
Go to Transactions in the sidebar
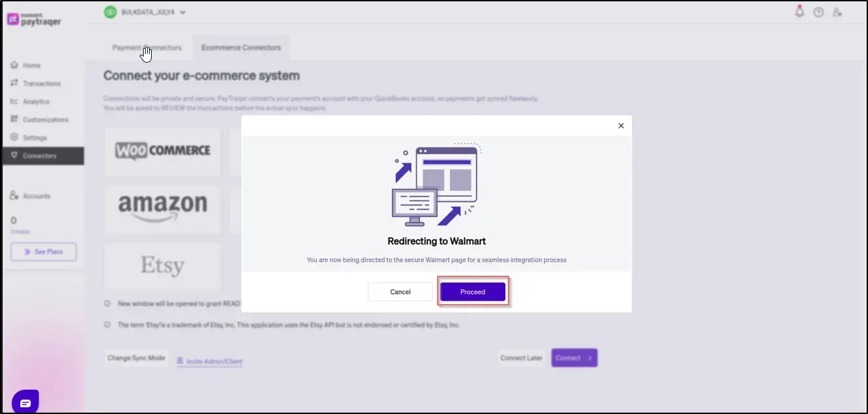point(41,84)
